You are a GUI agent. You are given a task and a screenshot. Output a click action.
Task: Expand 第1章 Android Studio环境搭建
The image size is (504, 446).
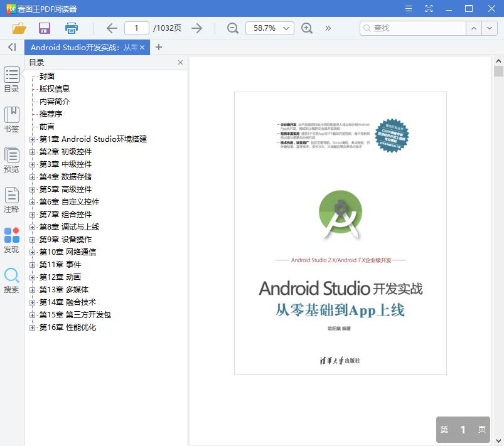click(x=32, y=139)
